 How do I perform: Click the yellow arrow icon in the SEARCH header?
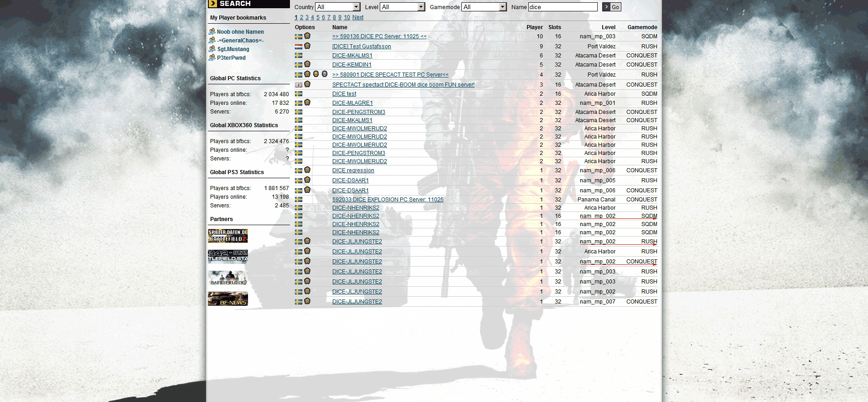point(212,4)
